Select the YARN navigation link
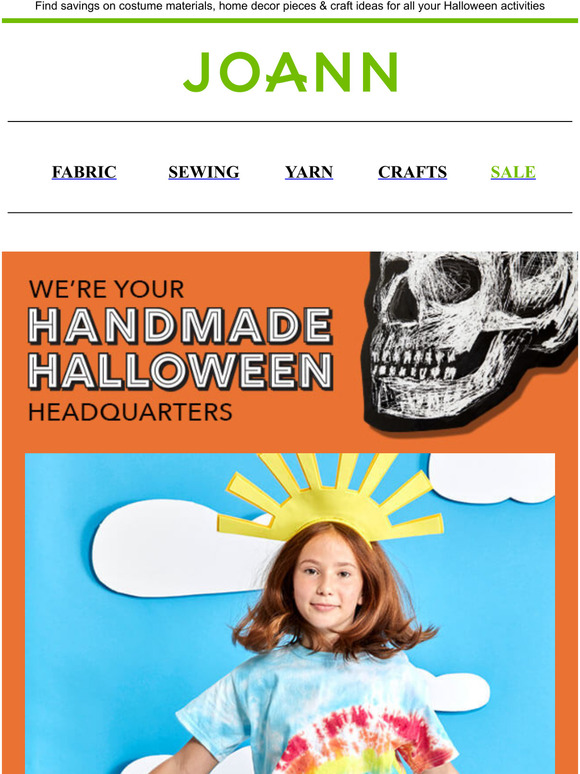The height and width of the screenshot is (774, 580). [309, 172]
